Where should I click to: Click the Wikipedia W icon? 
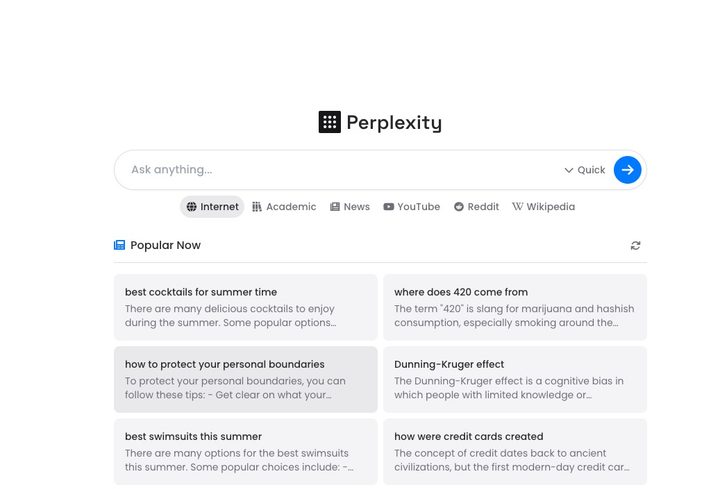point(517,207)
